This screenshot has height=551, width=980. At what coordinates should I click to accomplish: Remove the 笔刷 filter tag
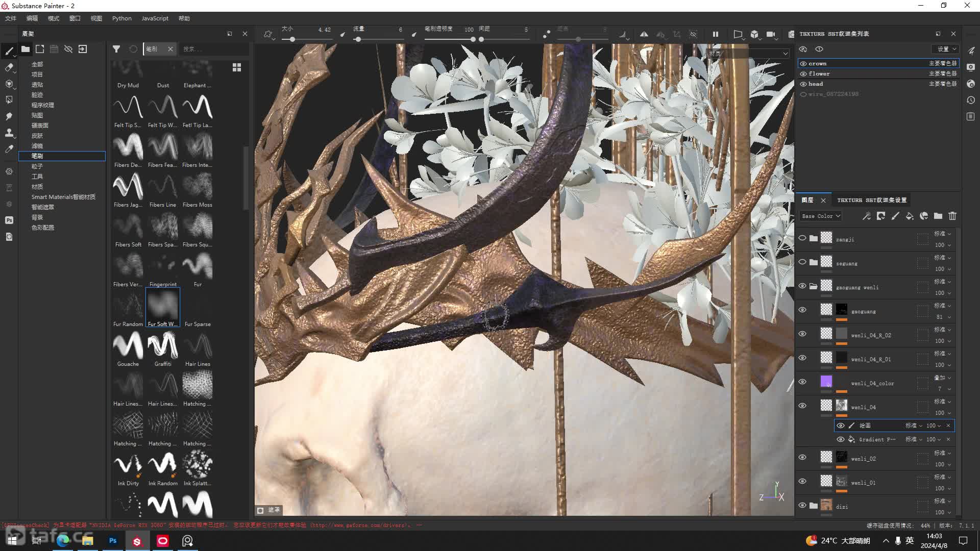point(170,49)
